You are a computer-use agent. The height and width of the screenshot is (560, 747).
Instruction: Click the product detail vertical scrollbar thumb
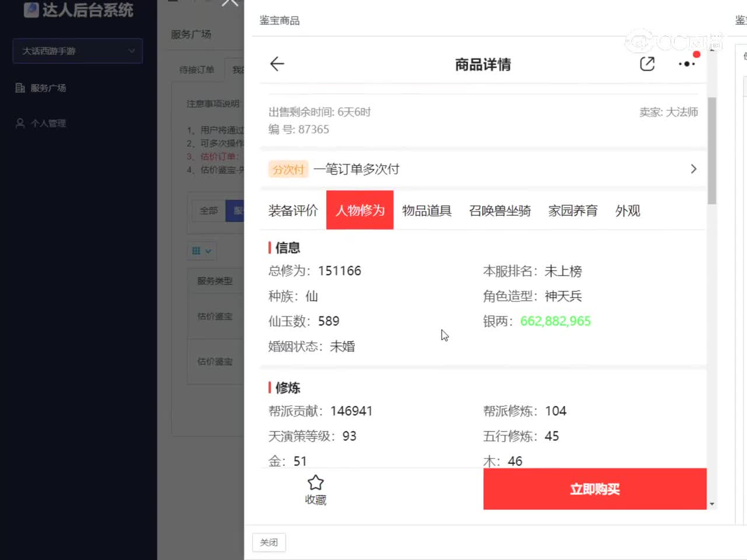coord(711,150)
